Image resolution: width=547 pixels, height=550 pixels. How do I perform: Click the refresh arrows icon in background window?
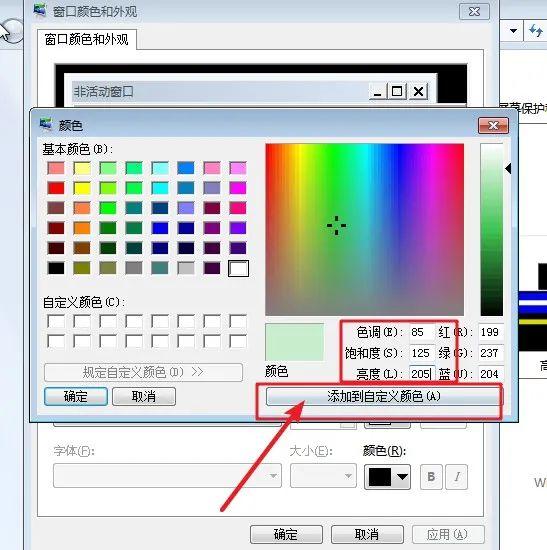pos(536,31)
